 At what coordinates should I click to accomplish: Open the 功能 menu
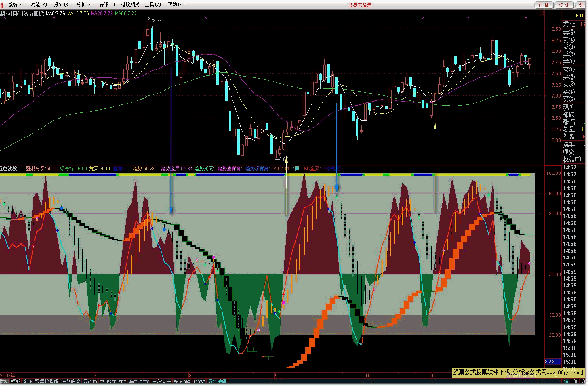(x=39, y=5)
